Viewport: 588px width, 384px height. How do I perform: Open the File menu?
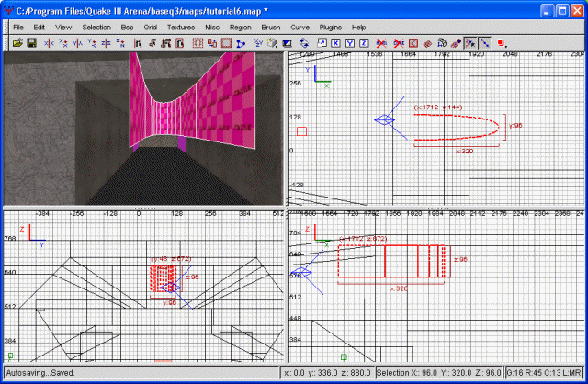[x=18, y=28]
